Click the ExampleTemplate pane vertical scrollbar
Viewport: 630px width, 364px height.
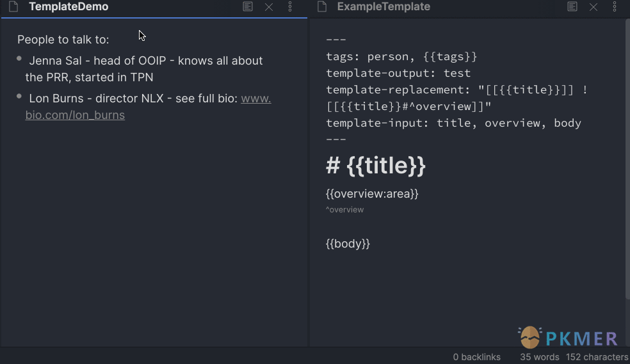click(627, 160)
